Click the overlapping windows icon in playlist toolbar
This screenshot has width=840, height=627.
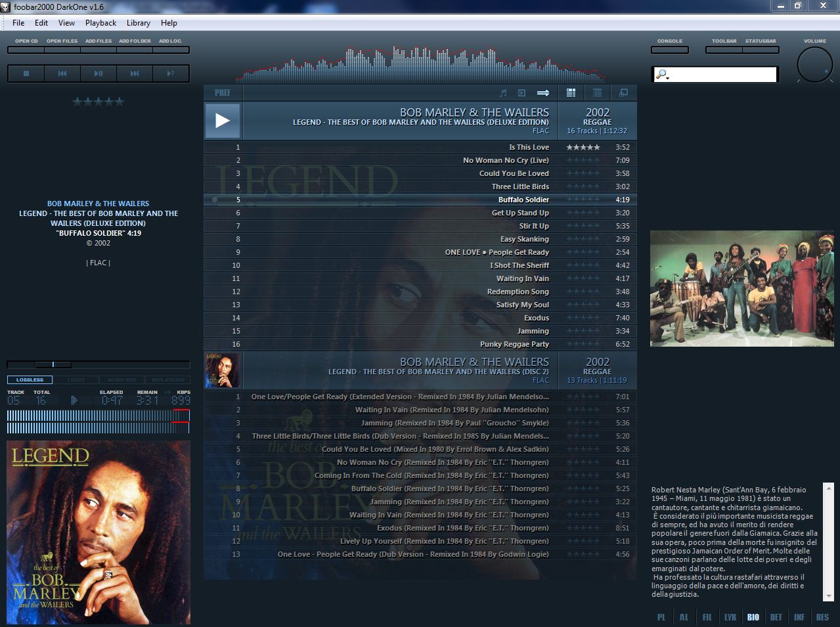click(624, 93)
